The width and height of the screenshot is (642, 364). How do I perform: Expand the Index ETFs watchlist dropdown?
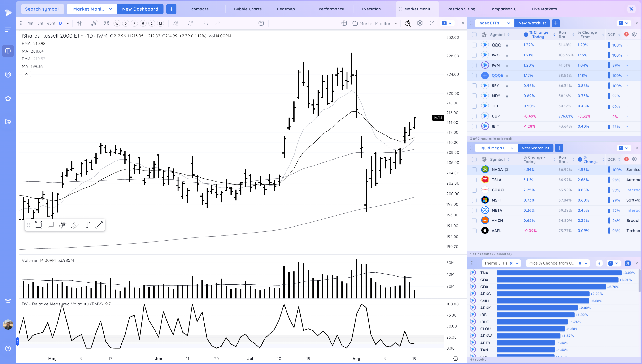point(508,23)
